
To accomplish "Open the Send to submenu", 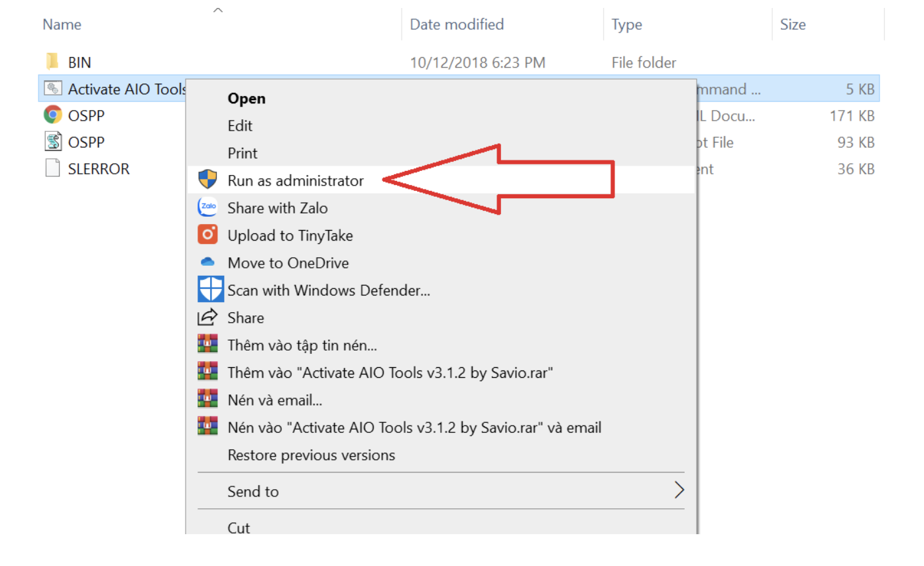I will point(441,491).
